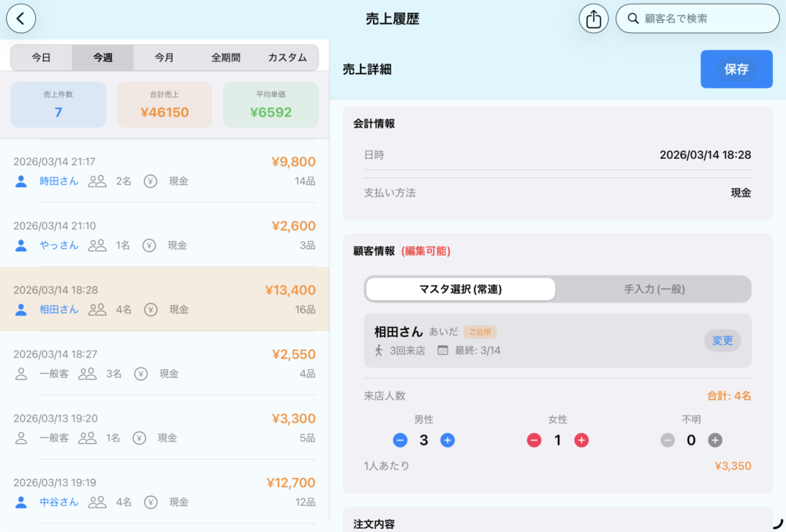Open 時田さん ¥9,800 sale entry
The image size is (786, 532).
coord(164,171)
